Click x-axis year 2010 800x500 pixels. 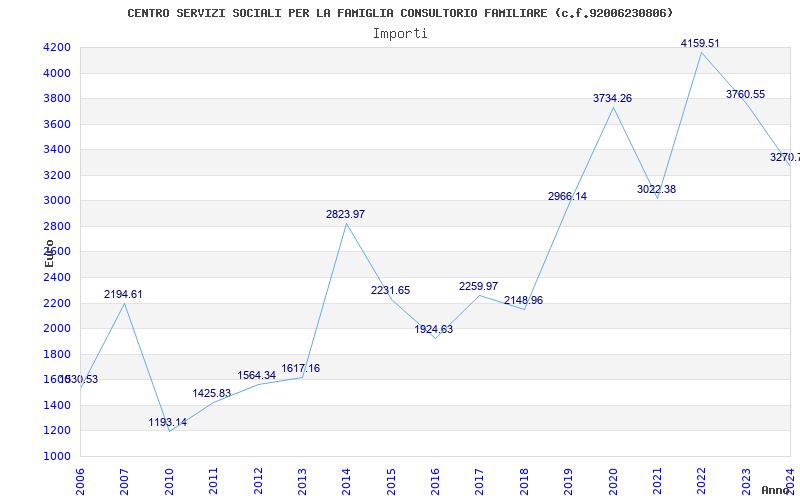169,481
